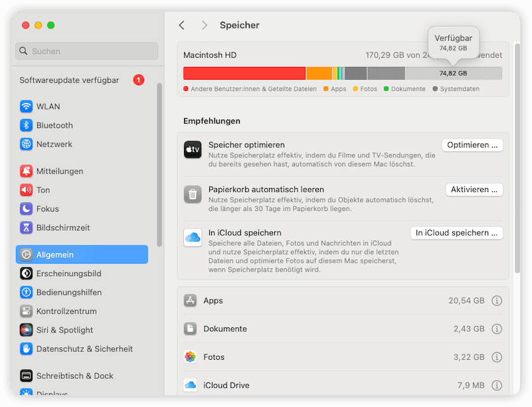Click the trash icon for Papierkorb automatisch leeren
The image size is (532, 407).
(193, 194)
